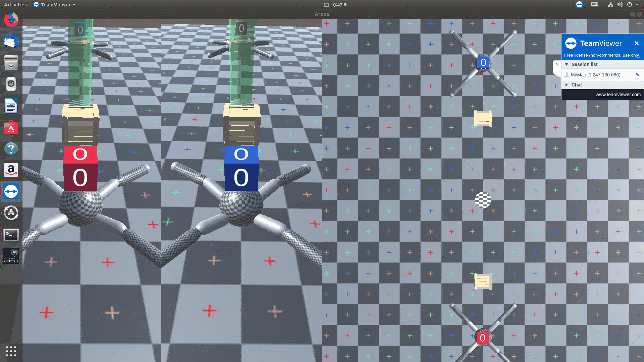644x362 pixels.
Task: Click the Amazon dock icon
Action: 11,170
